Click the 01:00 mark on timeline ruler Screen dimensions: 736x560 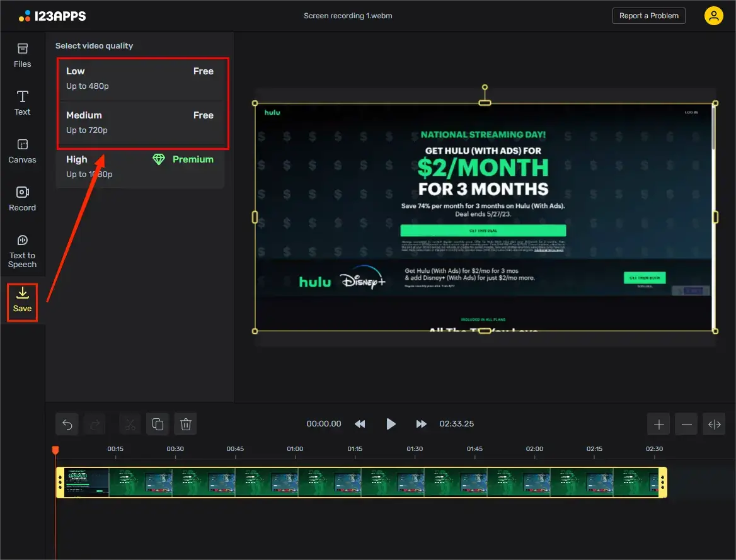coord(295,449)
